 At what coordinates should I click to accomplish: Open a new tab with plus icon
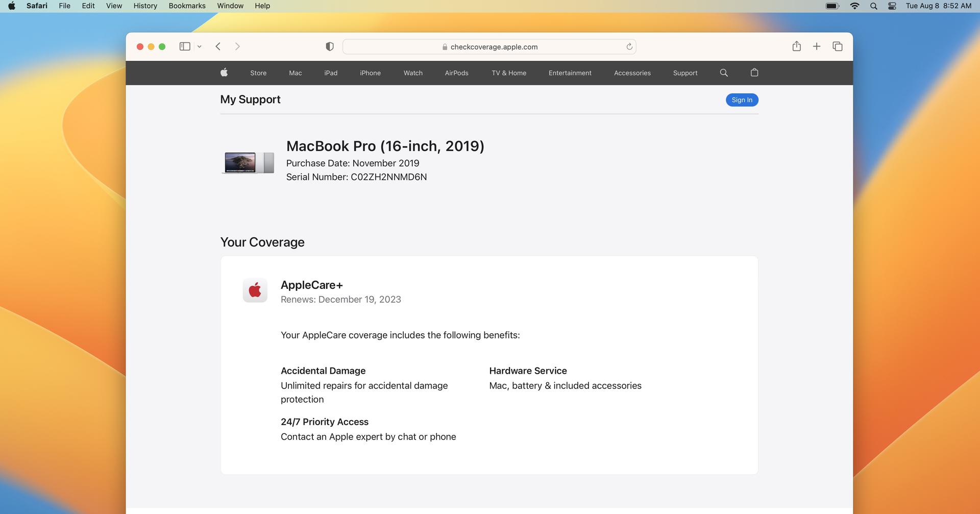click(x=817, y=46)
